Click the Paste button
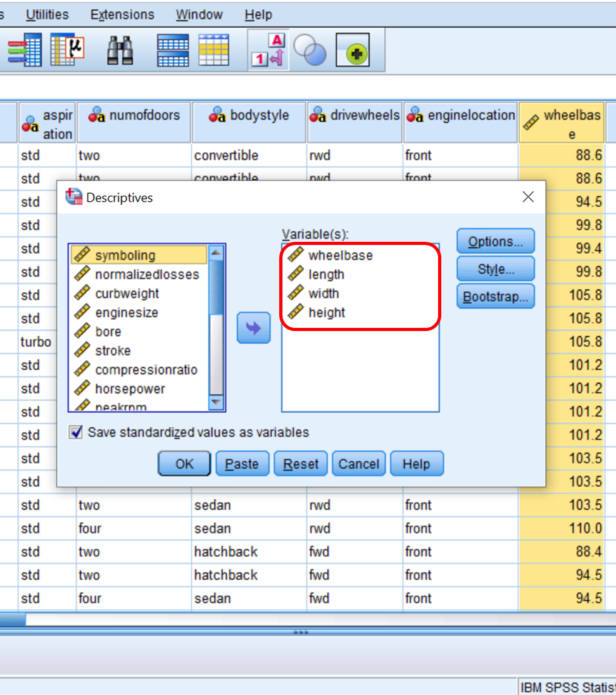 click(x=242, y=463)
